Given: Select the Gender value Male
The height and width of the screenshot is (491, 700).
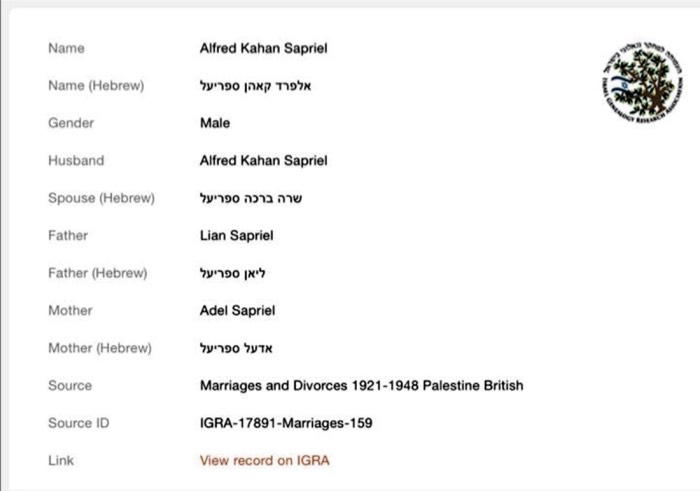Looking at the screenshot, I should pyautogui.click(x=215, y=123).
